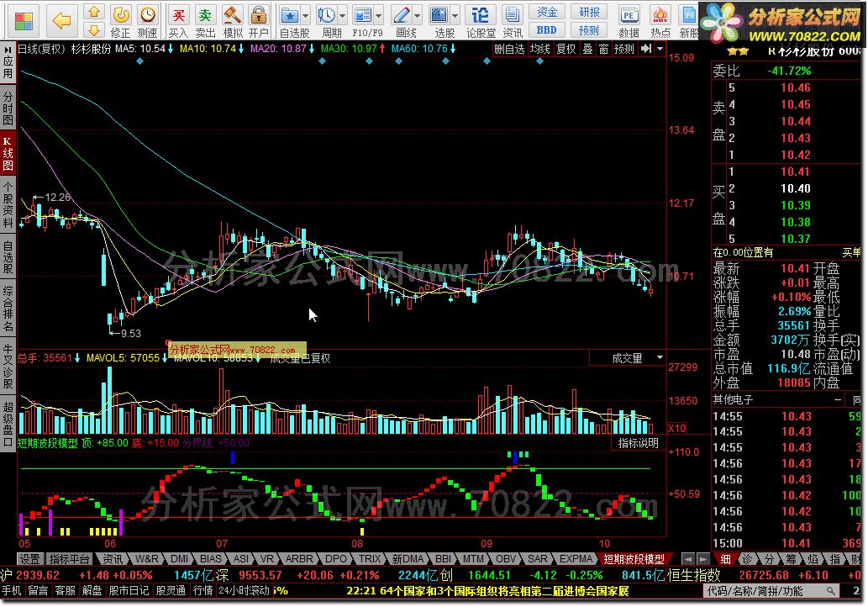Toggle 复权 price adjustment

pos(566,49)
